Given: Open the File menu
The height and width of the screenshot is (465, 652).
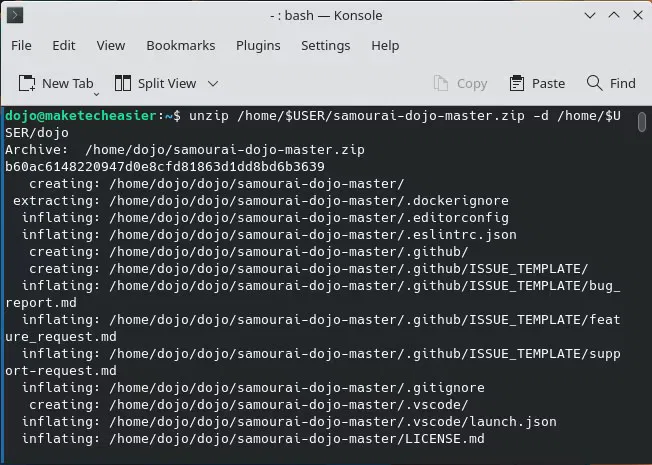Looking at the screenshot, I should pos(21,45).
